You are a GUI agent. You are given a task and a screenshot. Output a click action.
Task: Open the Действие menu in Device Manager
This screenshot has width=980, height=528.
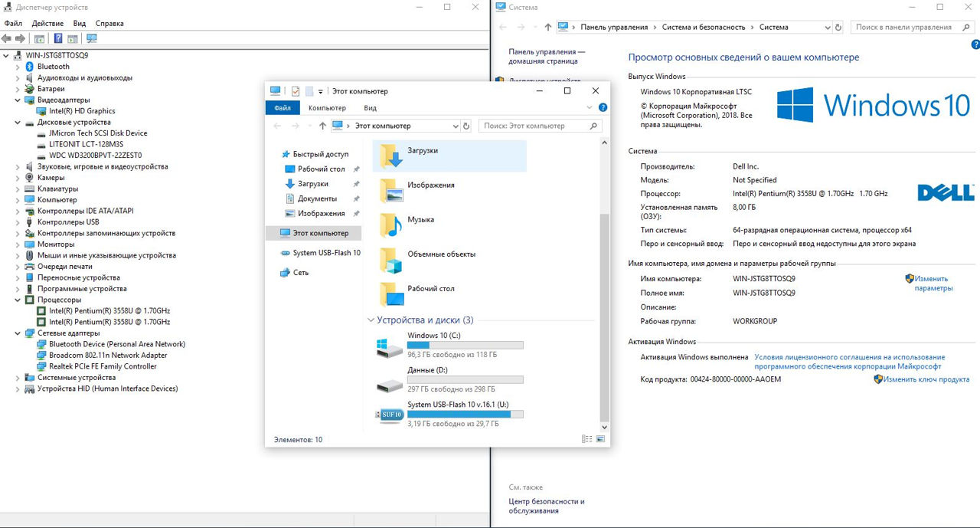(x=47, y=23)
